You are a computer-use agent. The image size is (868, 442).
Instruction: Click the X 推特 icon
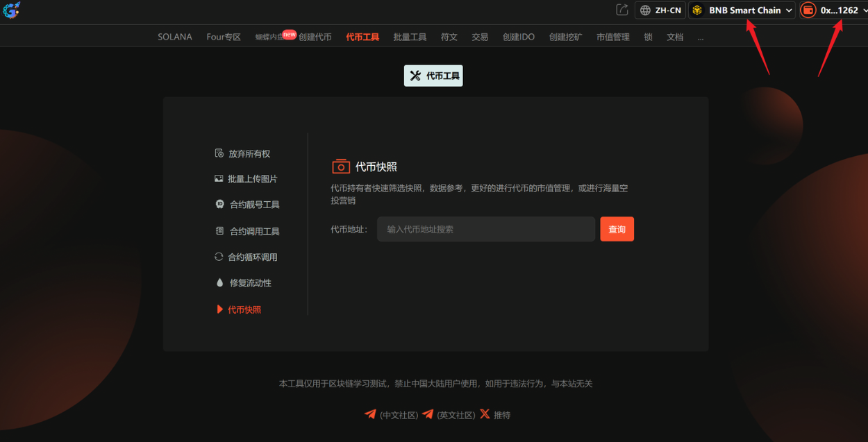click(485, 414)
